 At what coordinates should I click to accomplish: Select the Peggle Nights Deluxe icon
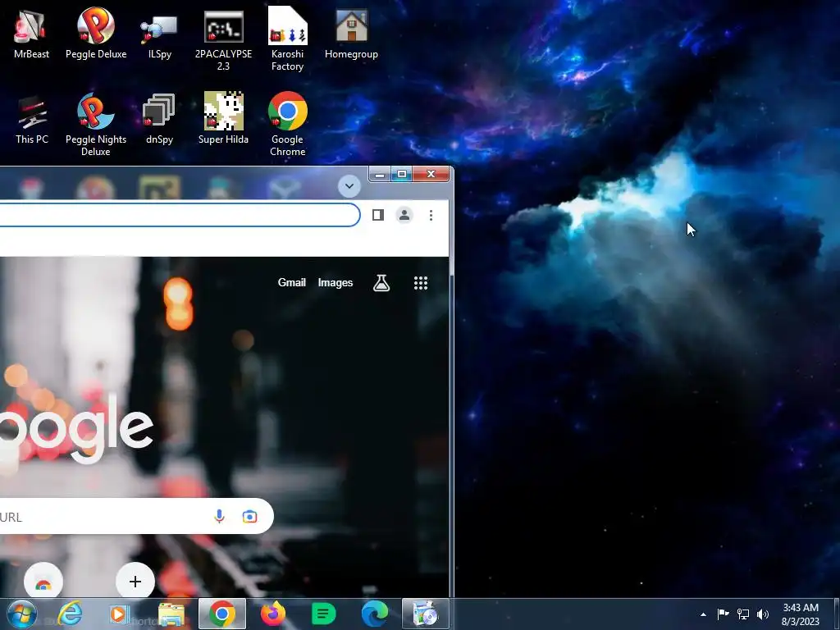[x=96, y=125]
